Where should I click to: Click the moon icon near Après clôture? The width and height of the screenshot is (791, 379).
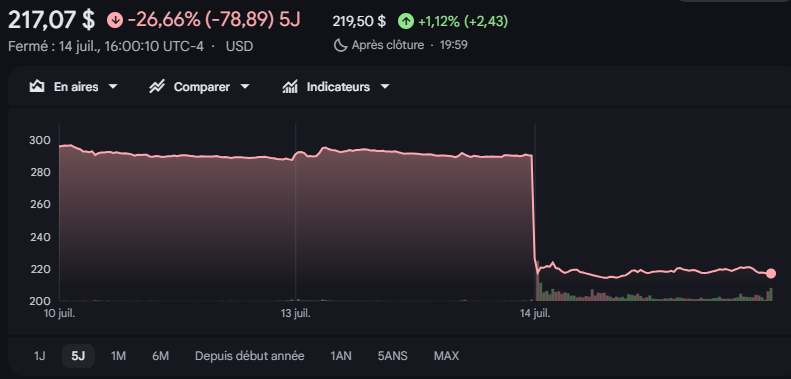pos(341,45)
